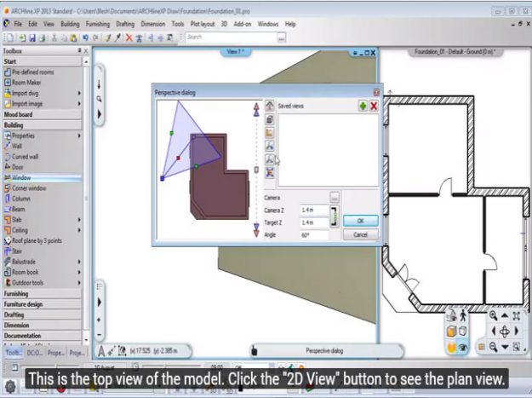Choose the Room Maker tool

pyautogui.click(x=26, y=83)
